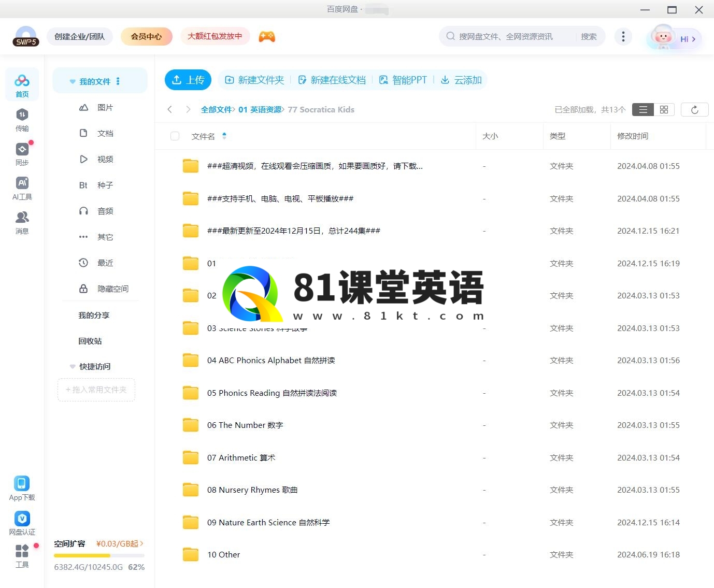
Task: Click 创建企业/团队 button
Action: coord(80,37)
